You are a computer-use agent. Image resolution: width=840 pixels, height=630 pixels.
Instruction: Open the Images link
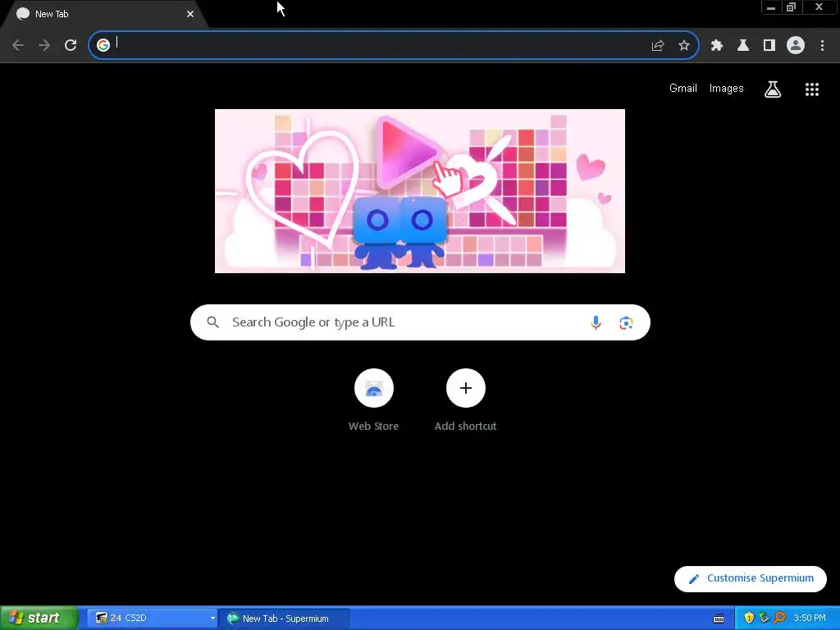tap(727, 89)
